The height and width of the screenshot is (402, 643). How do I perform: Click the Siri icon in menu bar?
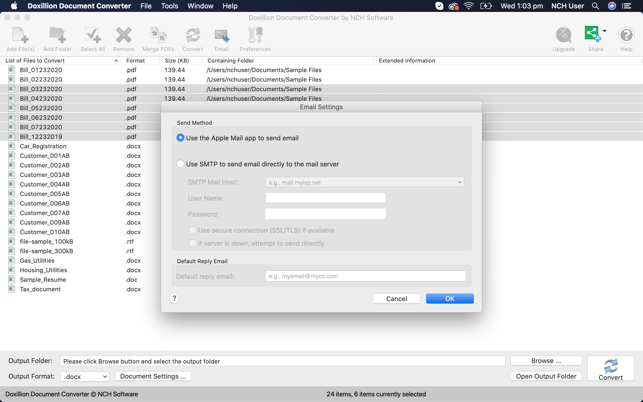612,6
